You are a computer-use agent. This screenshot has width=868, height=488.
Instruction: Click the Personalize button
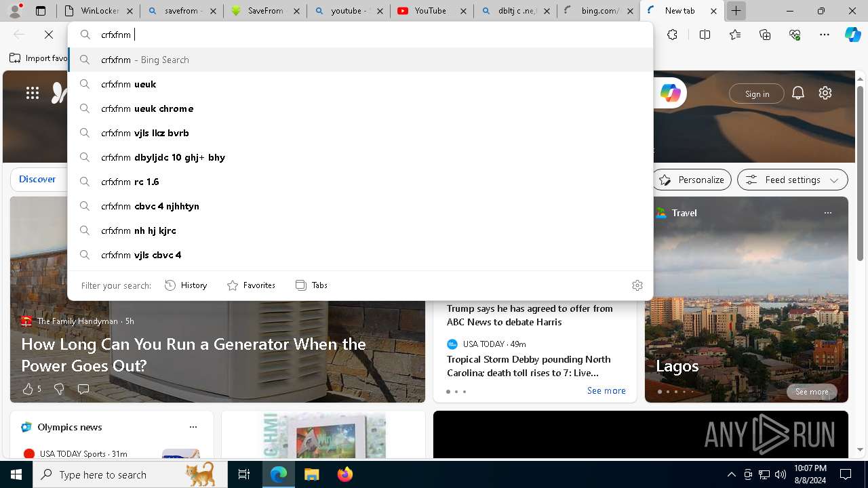692,180
